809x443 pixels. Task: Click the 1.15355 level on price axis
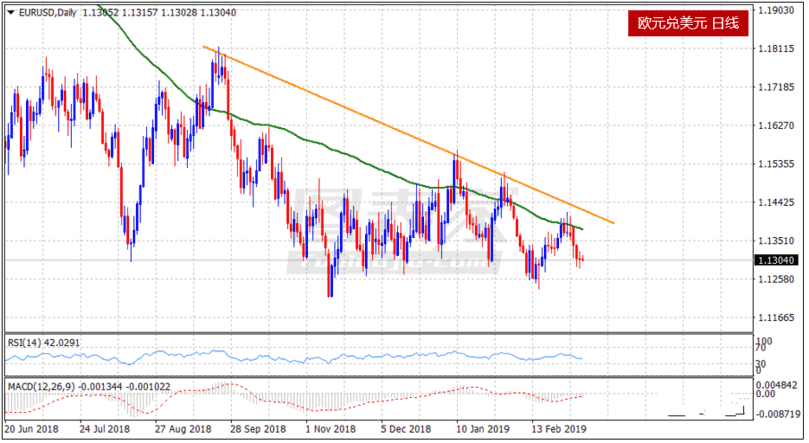[x=776, y=164]
